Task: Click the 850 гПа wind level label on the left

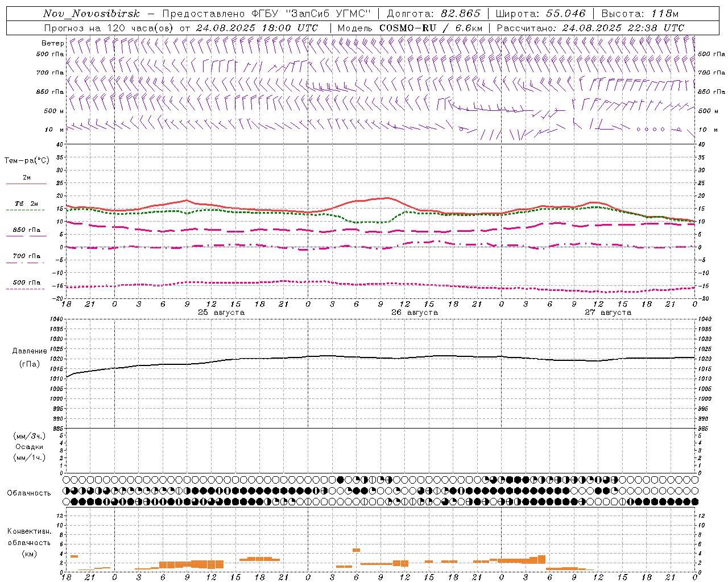Action: (50, 92)
